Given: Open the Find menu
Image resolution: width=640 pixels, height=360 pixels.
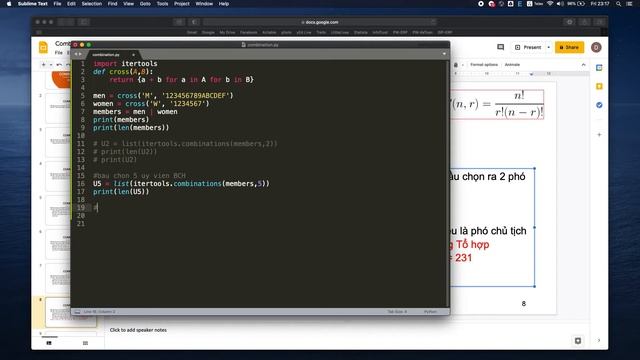Looking at the screenshot, I should tap(112, 4).
